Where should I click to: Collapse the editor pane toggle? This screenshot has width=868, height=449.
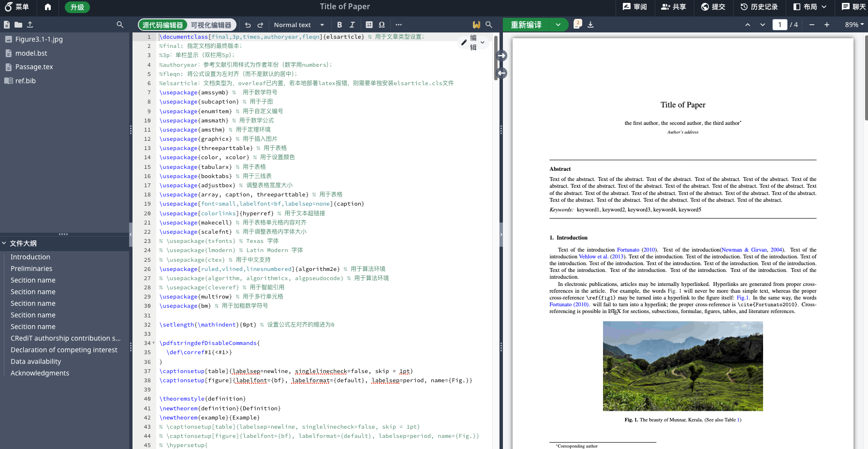pos(501,235)
